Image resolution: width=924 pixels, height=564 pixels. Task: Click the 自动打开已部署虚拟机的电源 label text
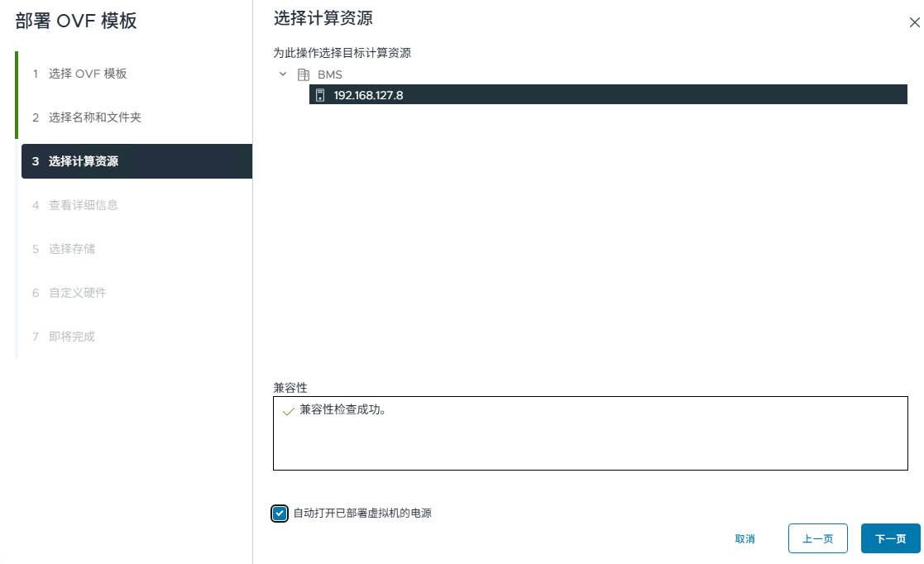(362, 514)
